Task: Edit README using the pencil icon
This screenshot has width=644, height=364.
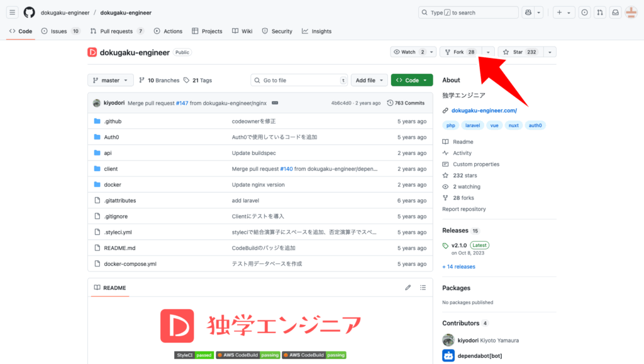Action: pyautogui.click(x=408, y=288)
